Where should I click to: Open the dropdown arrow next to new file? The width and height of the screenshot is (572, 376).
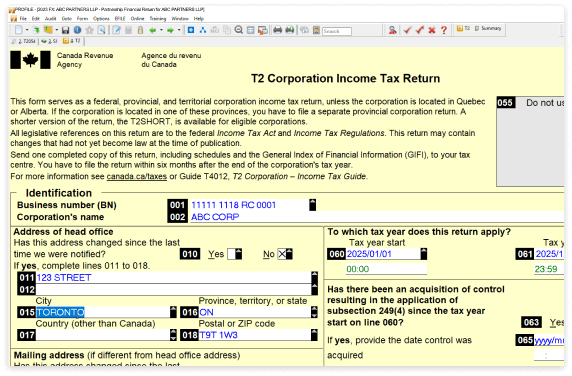(x=27, y=30)
